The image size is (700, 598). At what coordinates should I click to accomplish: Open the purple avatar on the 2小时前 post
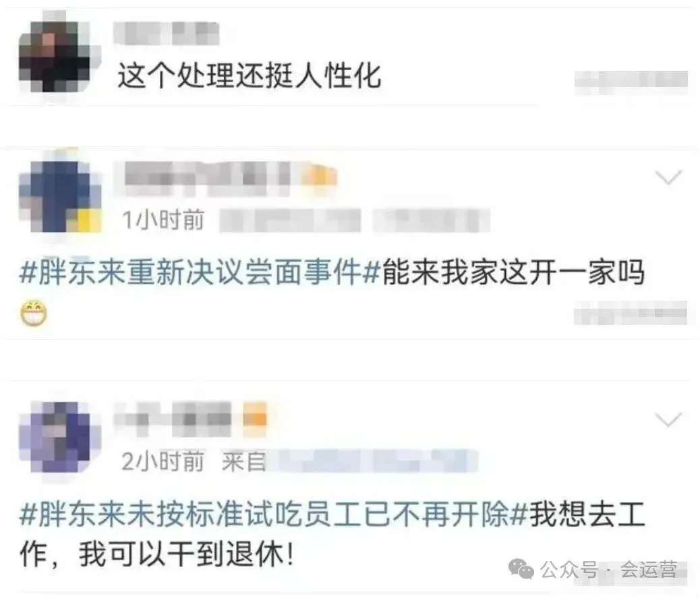[x=60, y=438]
